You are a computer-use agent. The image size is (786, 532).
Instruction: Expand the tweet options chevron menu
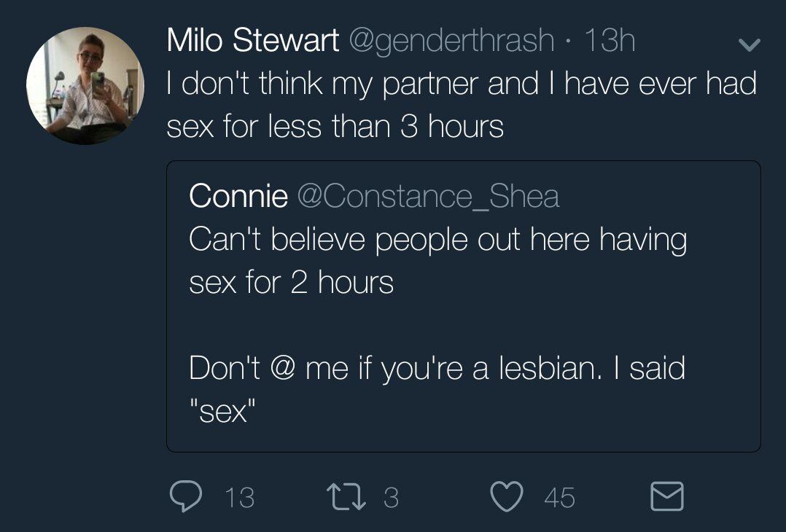pyautogui.click(x=749, y=44)
